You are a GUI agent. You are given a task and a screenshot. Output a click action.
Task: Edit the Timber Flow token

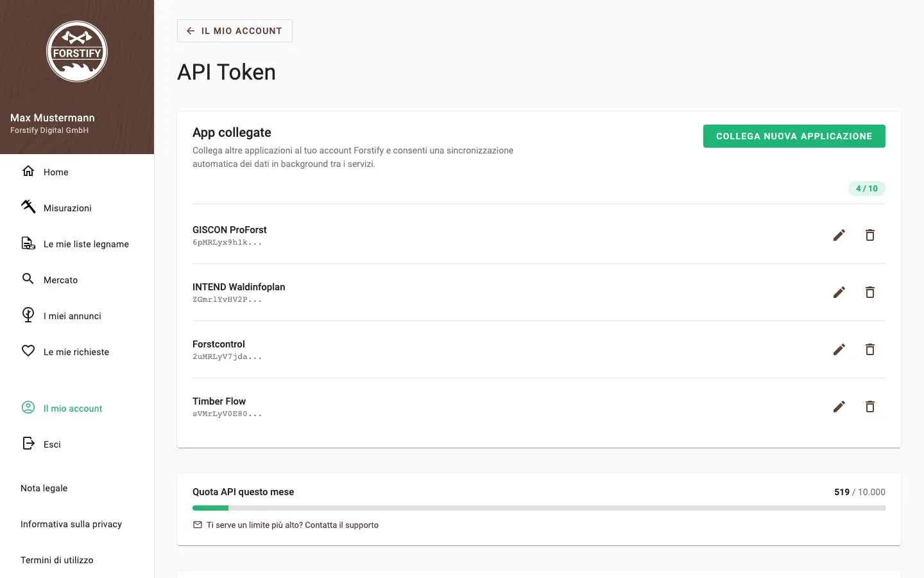[839, 407]
